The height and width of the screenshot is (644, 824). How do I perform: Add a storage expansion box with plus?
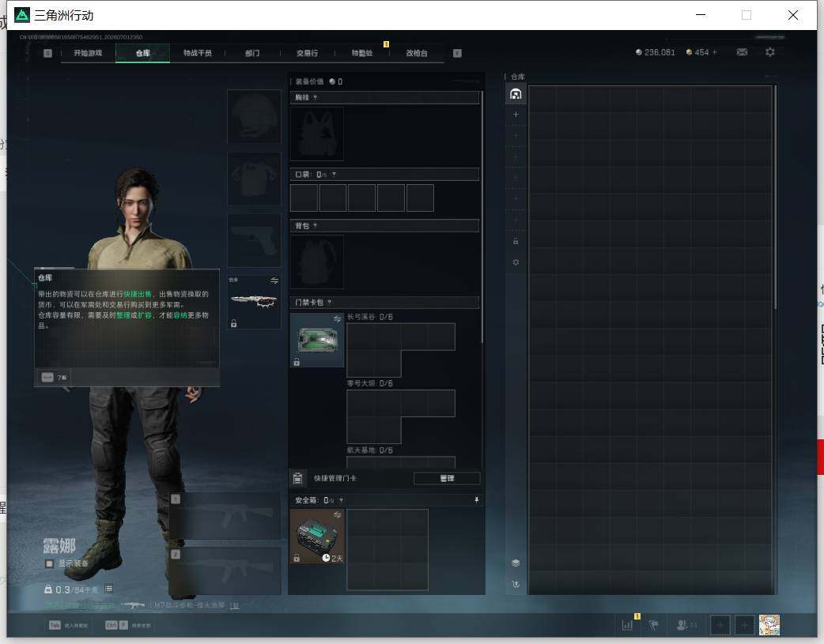tap(516, 115)
